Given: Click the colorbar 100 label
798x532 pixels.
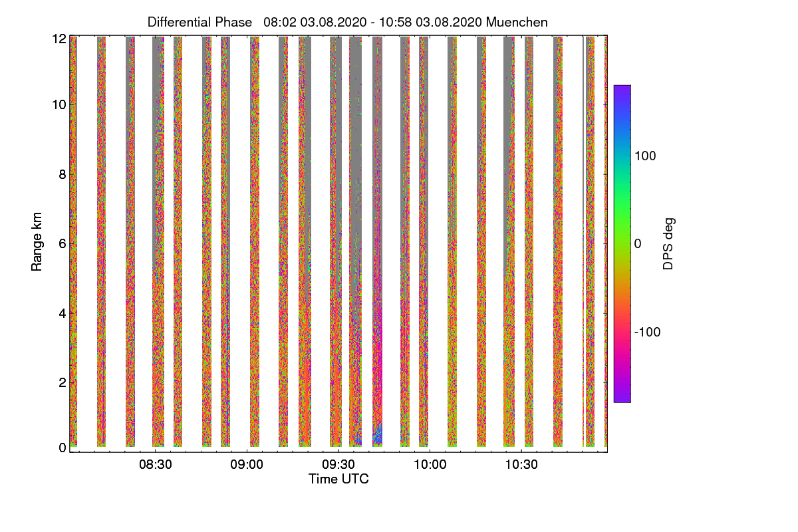Looking at the screenshot, I should pyautogui.click(x=645, y=156).
